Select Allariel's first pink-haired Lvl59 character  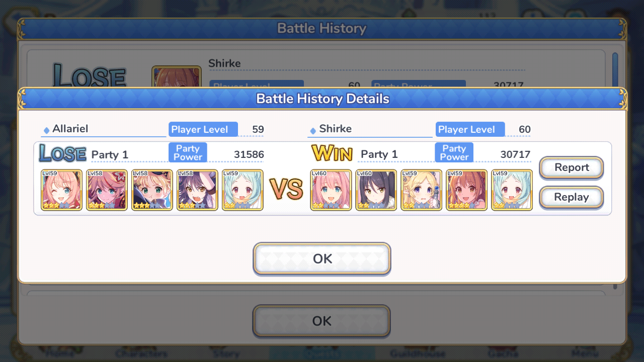pyautogui.click(x=61, y=190)
